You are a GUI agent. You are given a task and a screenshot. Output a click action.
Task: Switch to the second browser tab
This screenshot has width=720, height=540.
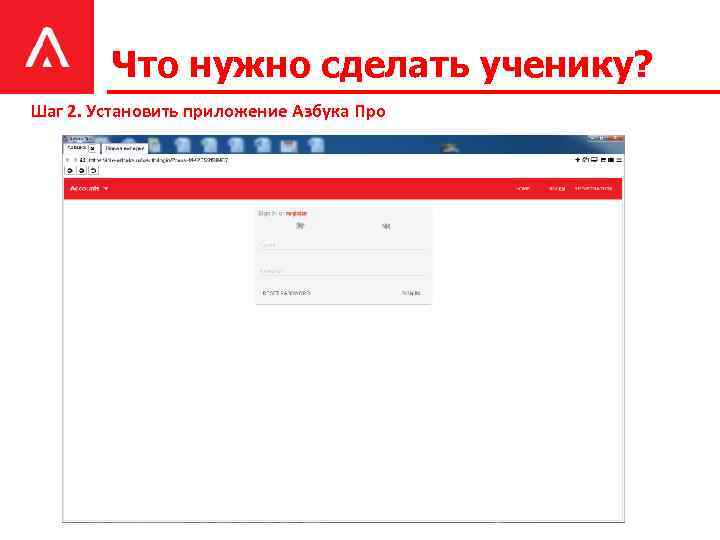(x=124, y=148)
